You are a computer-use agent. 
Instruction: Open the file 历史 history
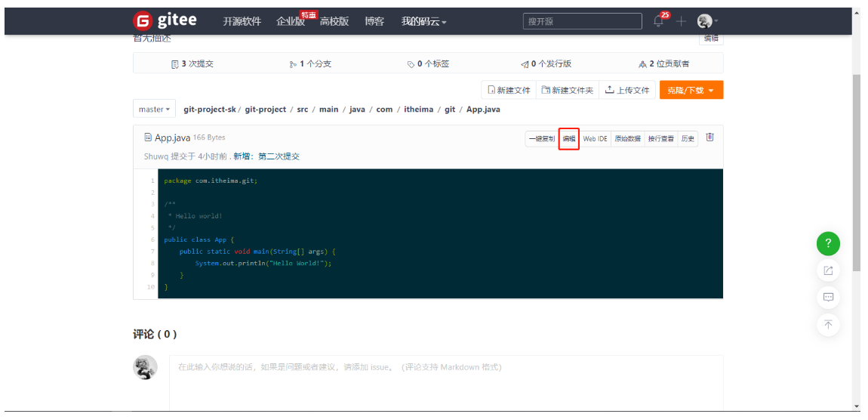(688, 138)
